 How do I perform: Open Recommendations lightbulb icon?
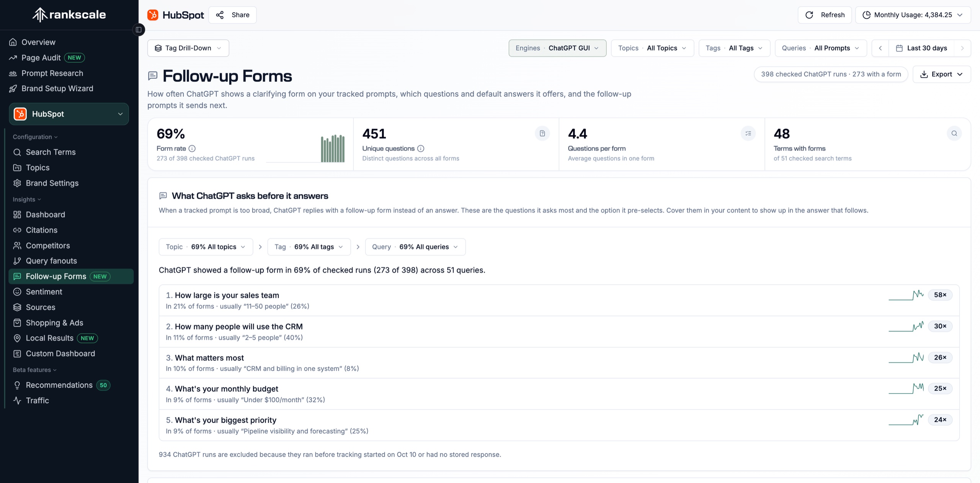click(x=17, y=385)
